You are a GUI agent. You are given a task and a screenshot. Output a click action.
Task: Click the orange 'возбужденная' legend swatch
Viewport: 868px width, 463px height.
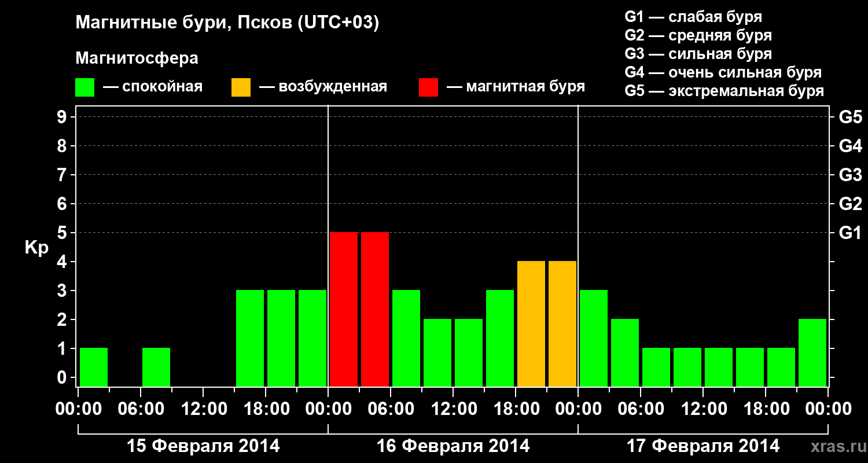[241, 87]
